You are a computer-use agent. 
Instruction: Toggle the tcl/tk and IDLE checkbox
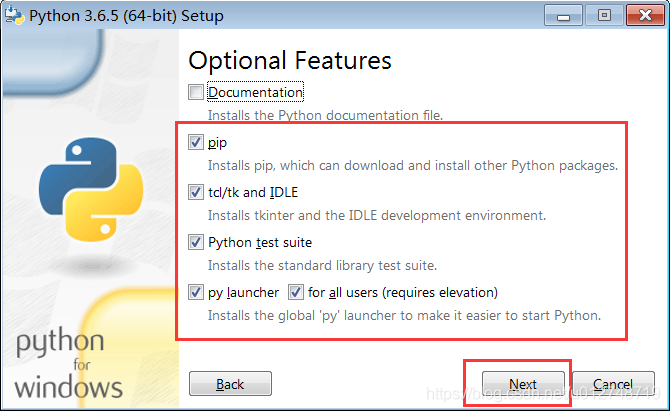[x=196, y=192]
